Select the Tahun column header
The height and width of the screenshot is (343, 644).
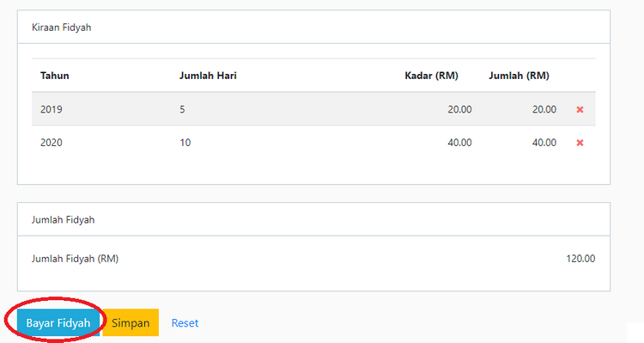pos(55,76)
